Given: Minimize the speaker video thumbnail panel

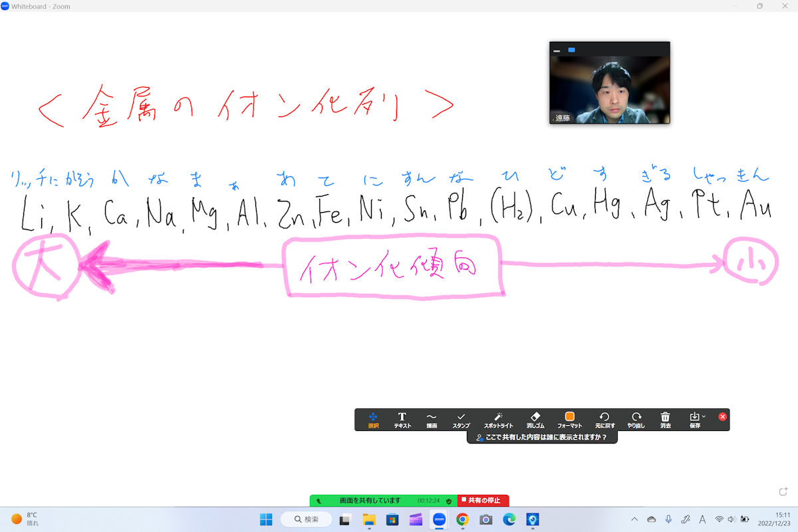Looking at the screenshot, I should 557,50.
